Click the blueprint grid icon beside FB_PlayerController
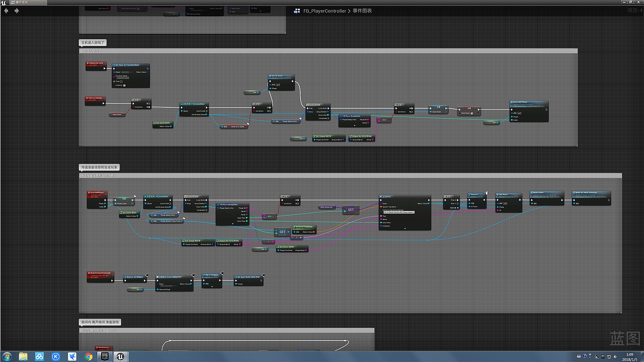The width and height of the screenshot is (644, 362). point(297,11)
